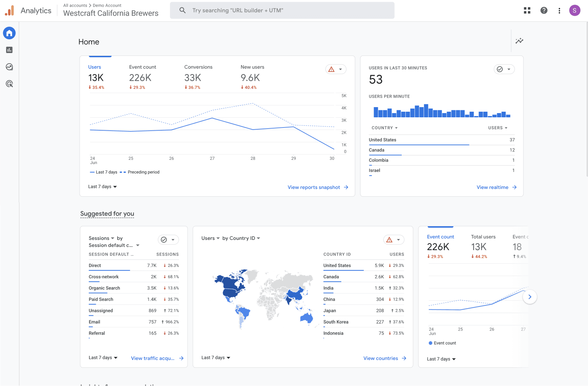Viewport: 588px width, 386px height.
Task: Open the Sessions metric dropdown
Action: tap(101, 238)
